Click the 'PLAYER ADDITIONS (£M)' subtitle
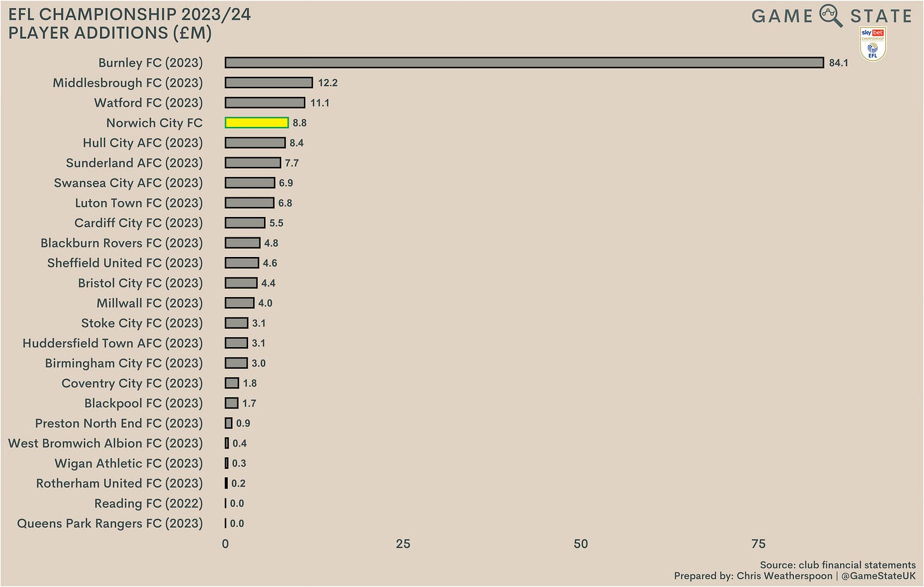924x587 pixels. [x=110, y=33]
